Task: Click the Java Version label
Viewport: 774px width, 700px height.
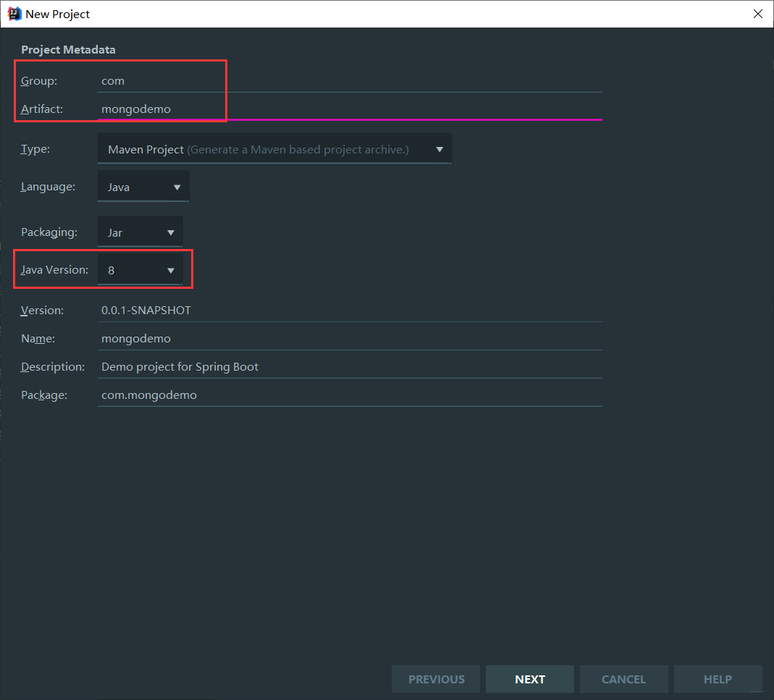Action: pos(54,270)
